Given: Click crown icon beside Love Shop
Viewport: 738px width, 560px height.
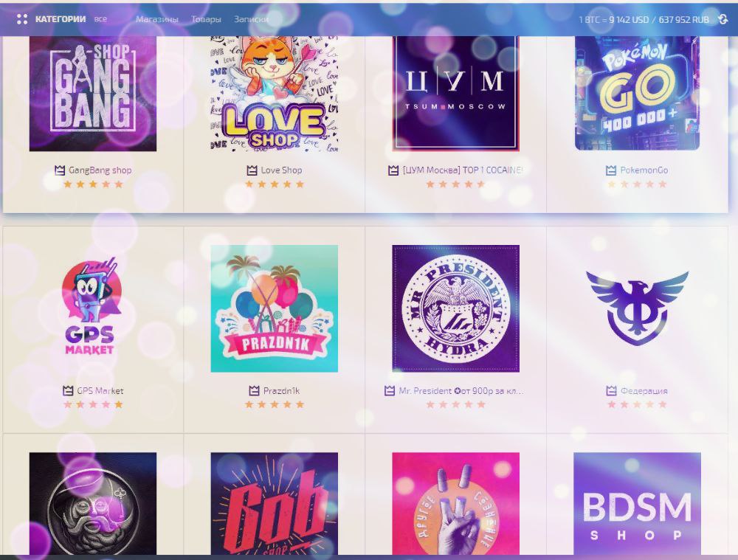Looking at the screenshot, I should coord(252,170).
